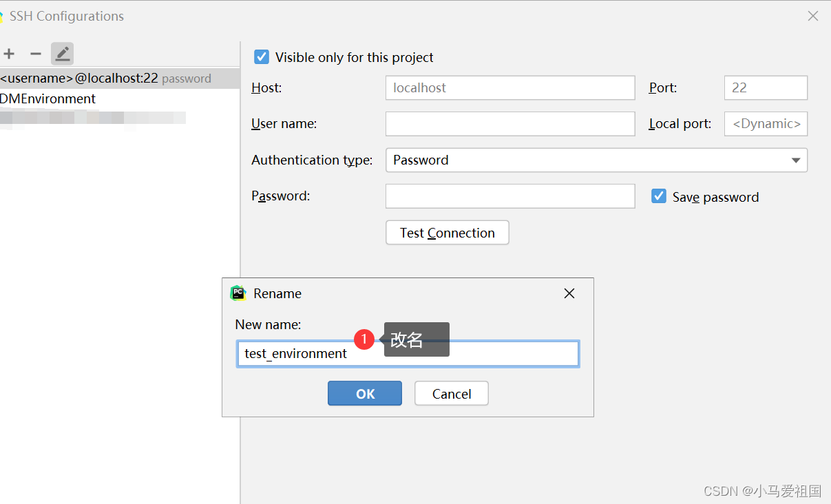Click the Host input field
This screenshot has width=831, height=504.
(510, 87)
